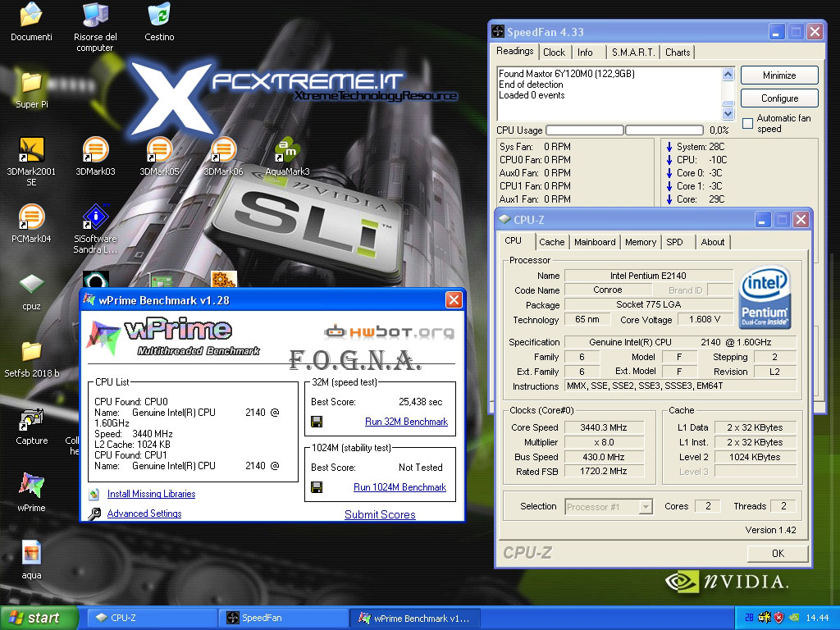840x630 pixels.
Task: Launch the AquaMark3 shortcut icon
Action: click(287, 149)
